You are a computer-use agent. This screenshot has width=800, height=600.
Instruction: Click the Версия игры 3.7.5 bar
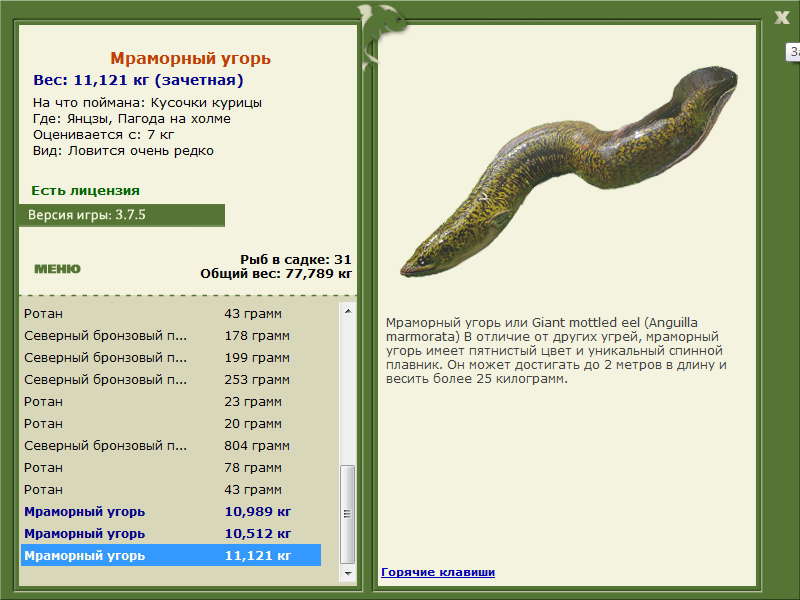tap(121, 215)
